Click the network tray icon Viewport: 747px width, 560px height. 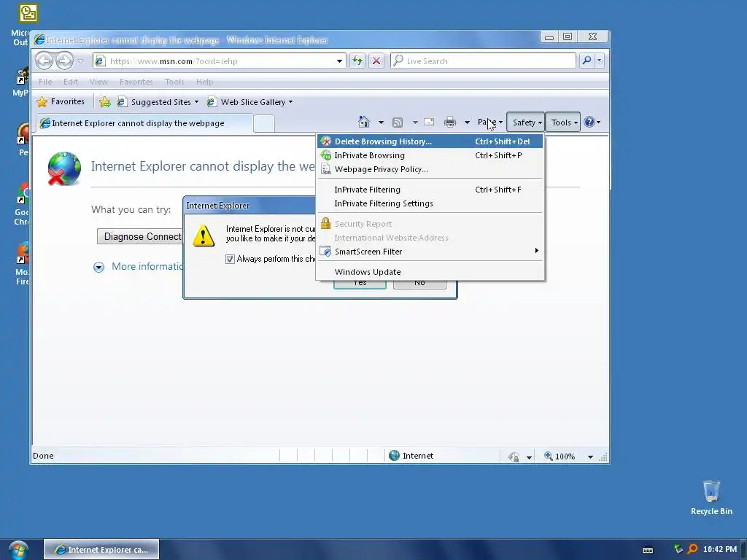[x=678, y=549]
